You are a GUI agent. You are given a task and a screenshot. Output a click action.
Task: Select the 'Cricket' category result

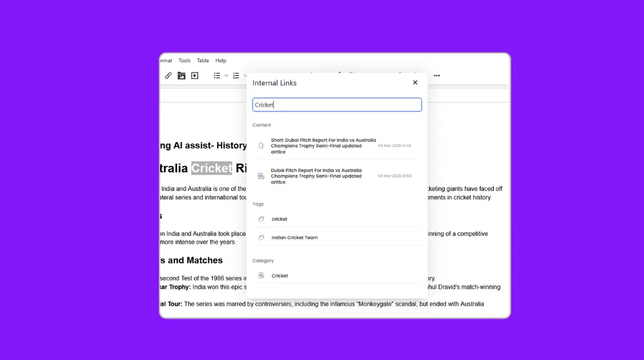[337, 276]
